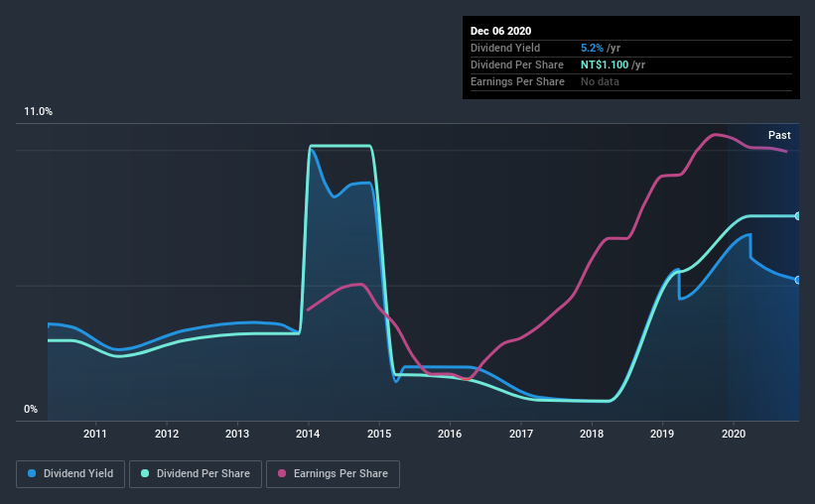Click the 2019 year tick label
Image resolution: width=815 pixels, height=504 pixels.
click(x=662, y=434)
